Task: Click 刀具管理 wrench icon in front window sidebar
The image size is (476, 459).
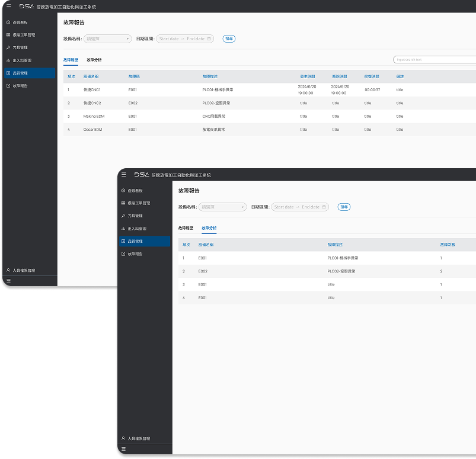Action: pos(123,216)
